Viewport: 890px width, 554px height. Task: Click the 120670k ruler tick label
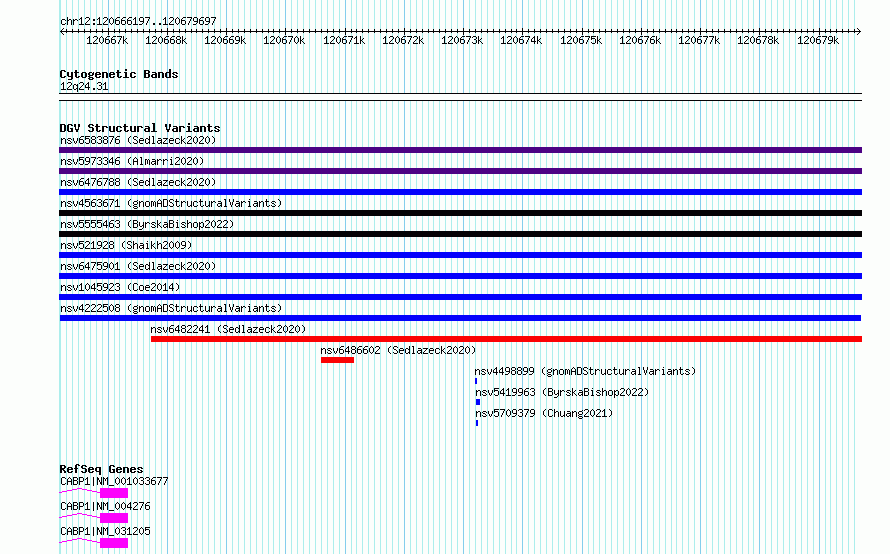pos(284,40)
